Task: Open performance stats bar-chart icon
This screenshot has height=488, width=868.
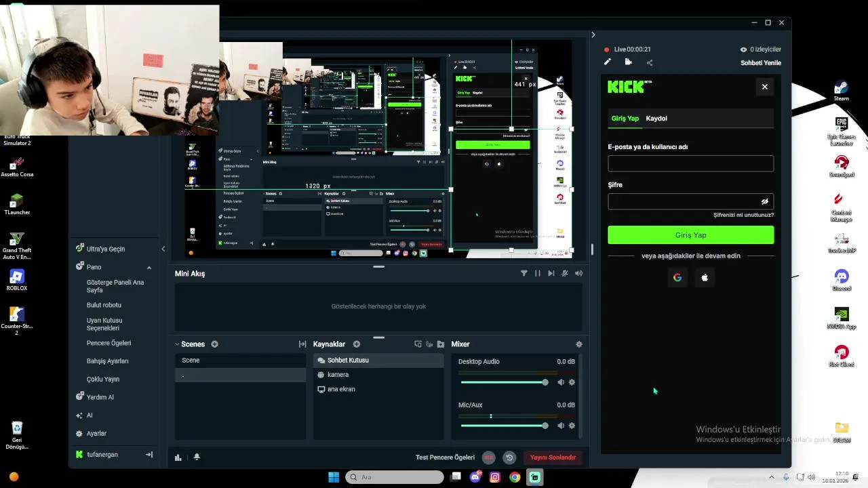Action: [x=178, y=457]
